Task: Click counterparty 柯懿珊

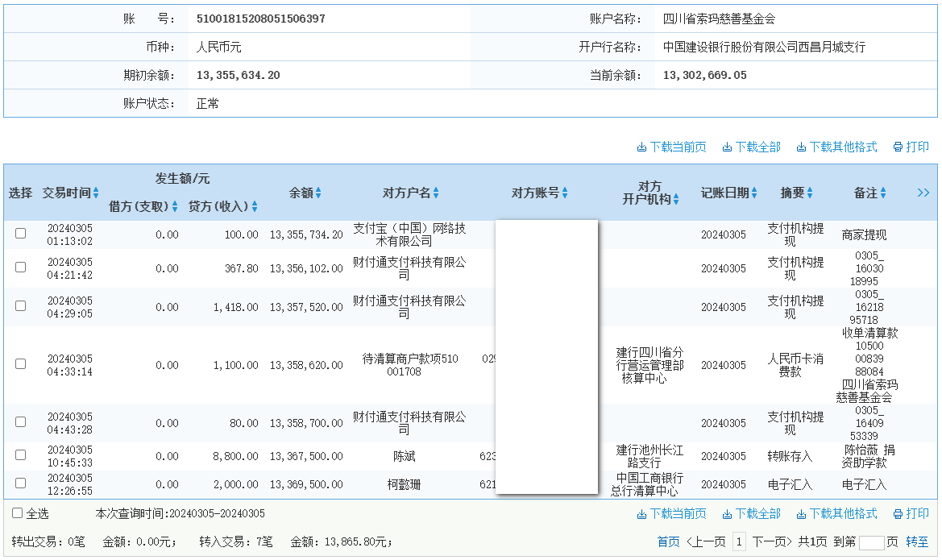Action: point(405,485)
